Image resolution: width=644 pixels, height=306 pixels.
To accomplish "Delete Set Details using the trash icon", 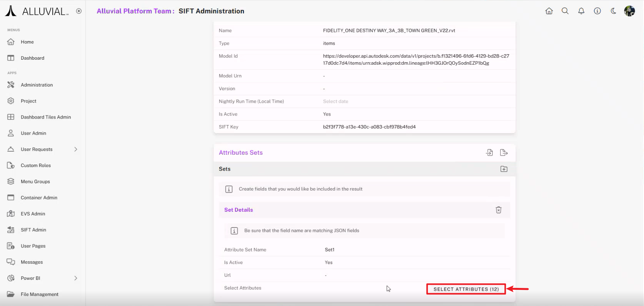I will [499, 210].
